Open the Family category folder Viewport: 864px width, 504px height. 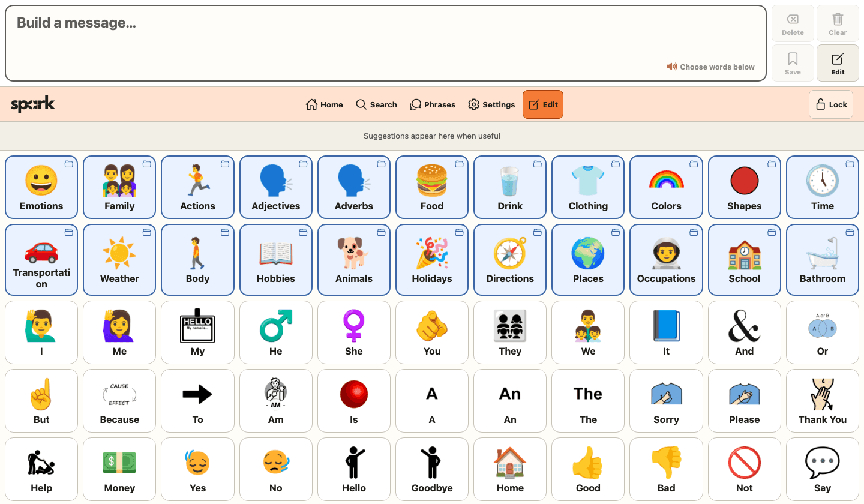coord(119,187)
